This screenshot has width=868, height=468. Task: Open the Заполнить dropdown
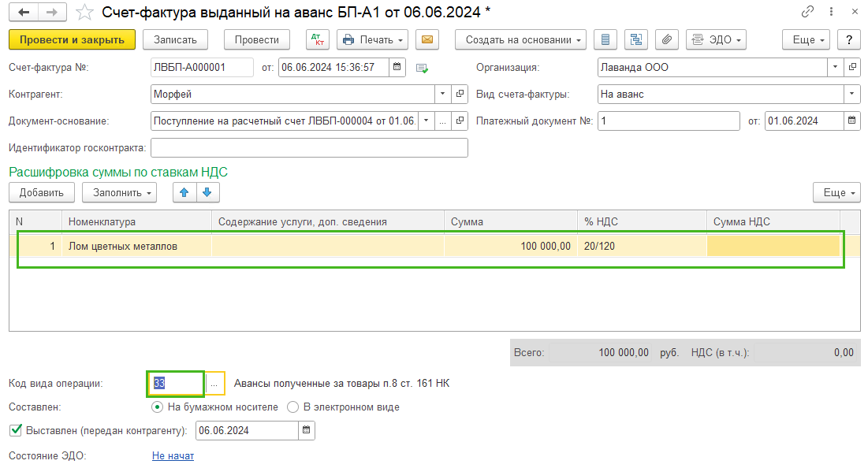coord(120,192)
